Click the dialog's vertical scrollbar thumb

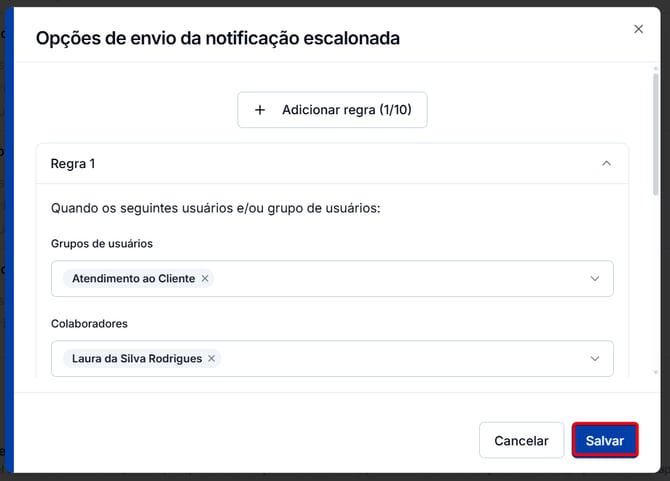pyautogui.click(x=656, y=135)
